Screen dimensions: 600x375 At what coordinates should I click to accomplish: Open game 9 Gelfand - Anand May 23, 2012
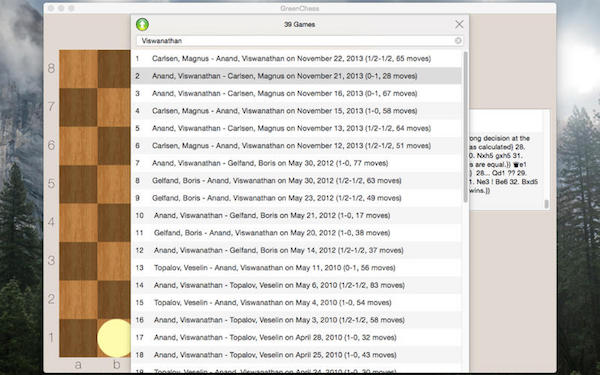tap(296, 198)
